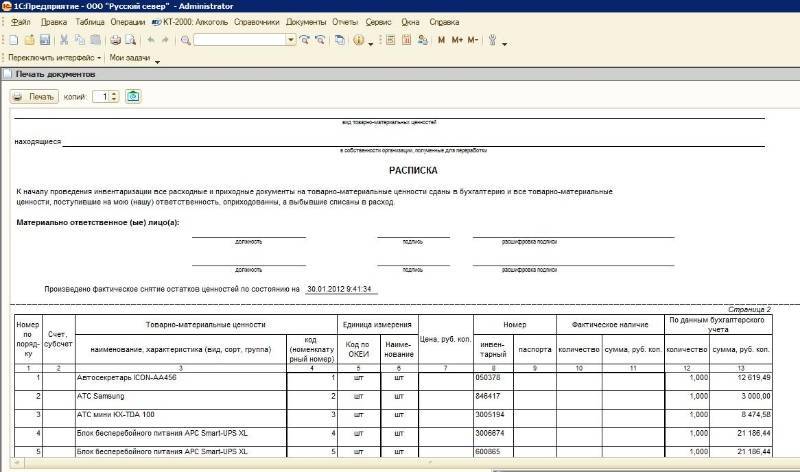The image size is (800, 472).
Task: Expand the search field dropdown arrow
Action: tap(291, 40)
